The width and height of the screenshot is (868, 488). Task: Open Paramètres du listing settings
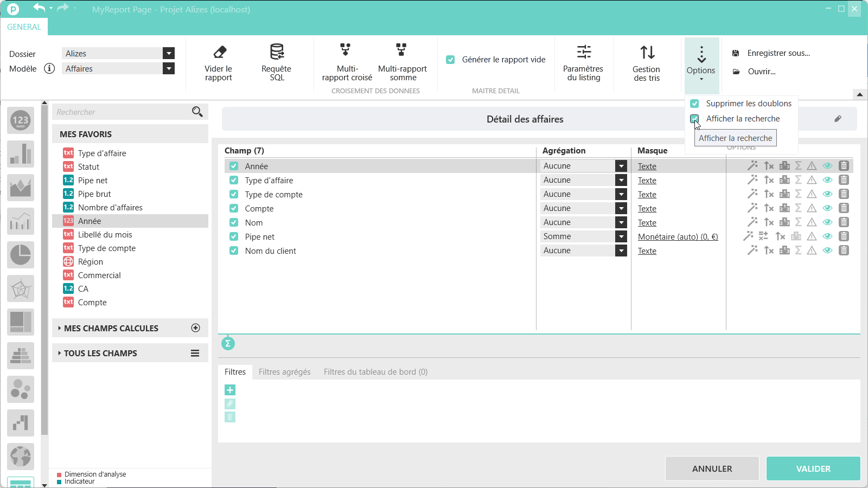point(583,53)
